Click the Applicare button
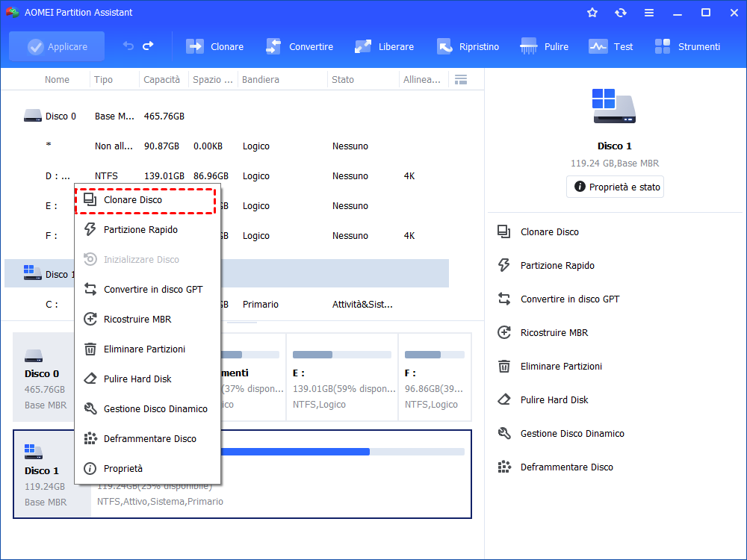The width and height of the screenshot is (747, 560). [x=57, y=46]
